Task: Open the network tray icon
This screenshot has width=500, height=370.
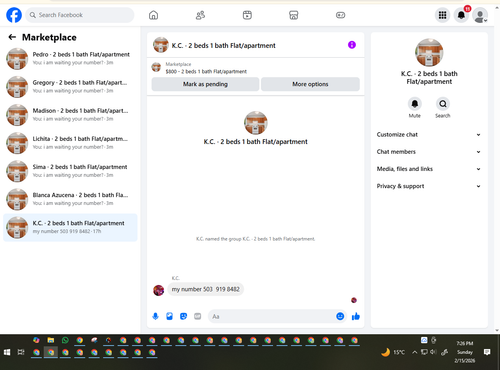Action: tap(424, 352)
